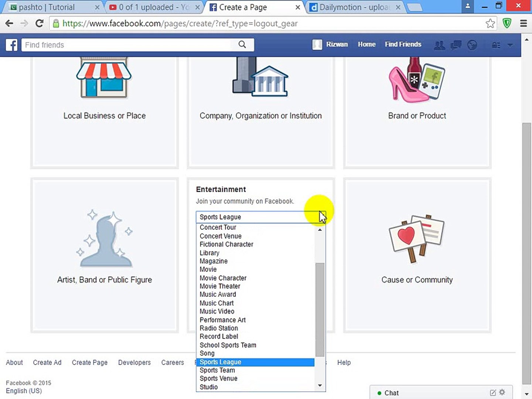Select the Local Business or Place storefront
The image size is (532, 399).
pos(104,78)
